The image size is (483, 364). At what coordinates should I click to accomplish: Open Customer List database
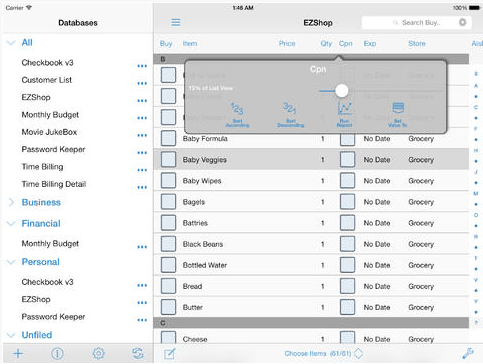tap(47, 80)
